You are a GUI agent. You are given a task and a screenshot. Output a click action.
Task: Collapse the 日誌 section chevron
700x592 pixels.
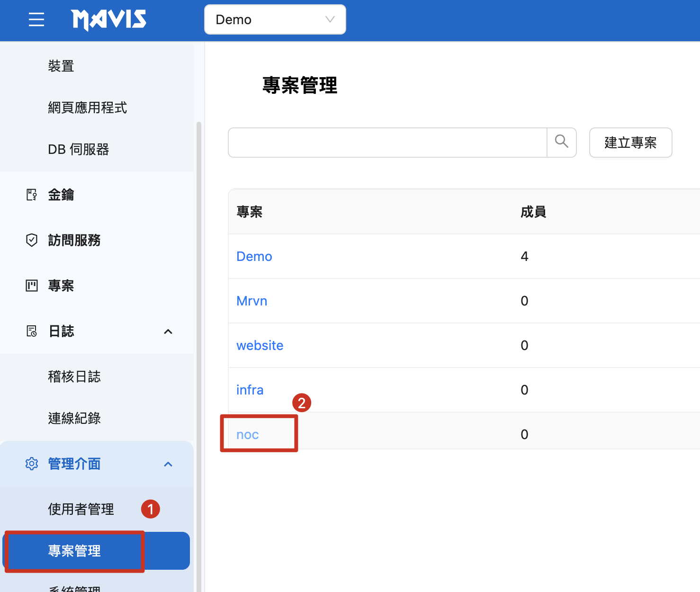(168, 332)
